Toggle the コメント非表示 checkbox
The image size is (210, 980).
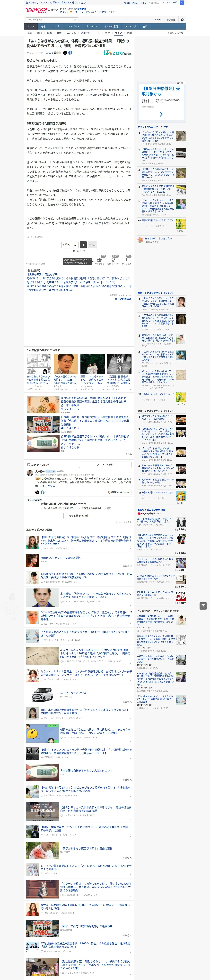115,522
